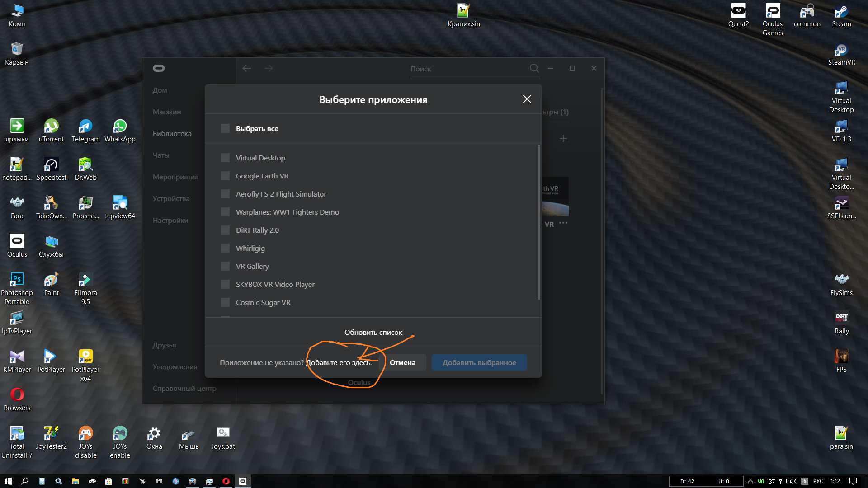
Task: Open Чаты in Oculus sidebar
Action: pyautogui.click(x=161, y=155)
